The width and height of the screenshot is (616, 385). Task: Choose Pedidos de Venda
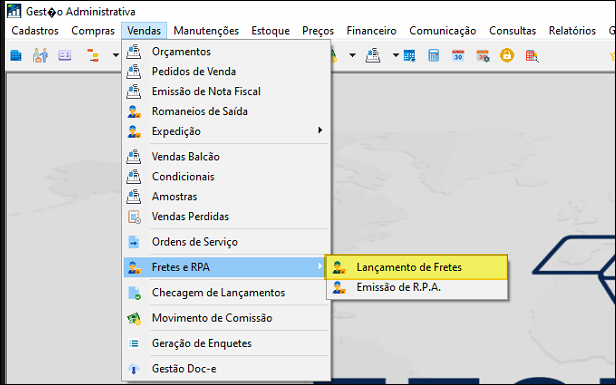[x=226, y=72]
